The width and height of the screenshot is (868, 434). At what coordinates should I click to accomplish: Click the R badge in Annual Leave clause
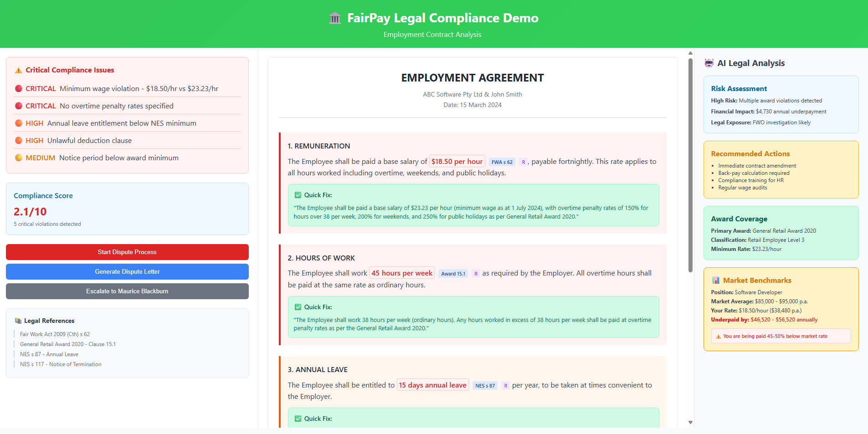click(506, 386)
